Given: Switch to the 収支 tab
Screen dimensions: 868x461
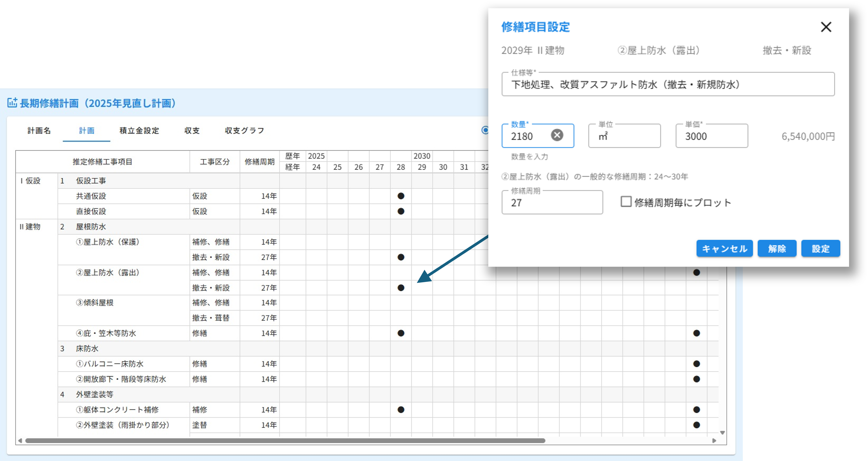Looking at the screenshot, I should click(x=192, y=130).
